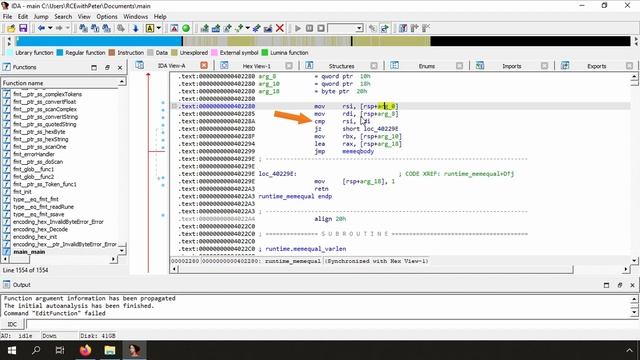The image size is (640, 360).
Task: Click the Regular function legend swatch
Action: click(60, 53)
